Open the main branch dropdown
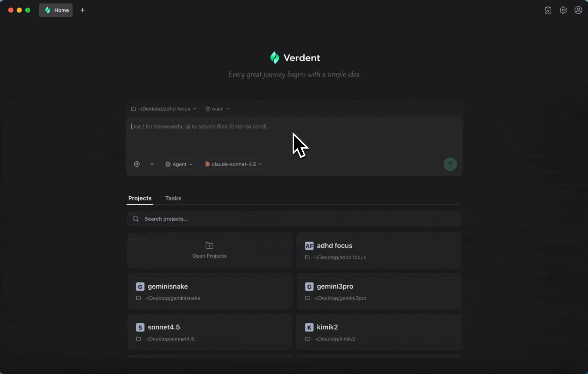This screenshot has height=374, width=588. pos(218,109)
